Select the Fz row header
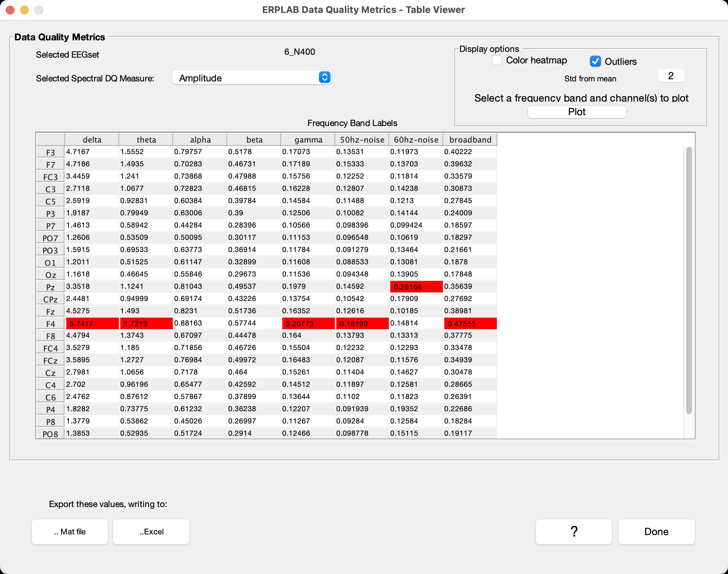Screen dimensions: 728x574 tap(50, 311)
